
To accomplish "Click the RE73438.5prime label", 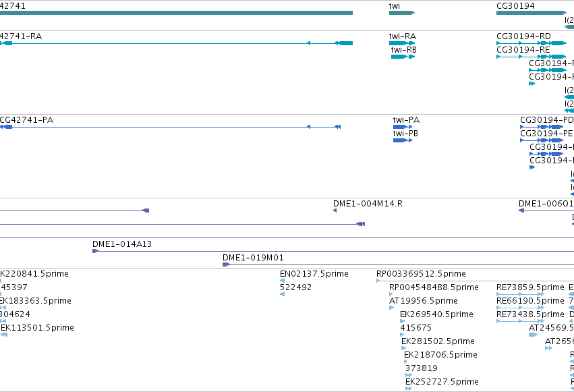I will click(530, 314).
